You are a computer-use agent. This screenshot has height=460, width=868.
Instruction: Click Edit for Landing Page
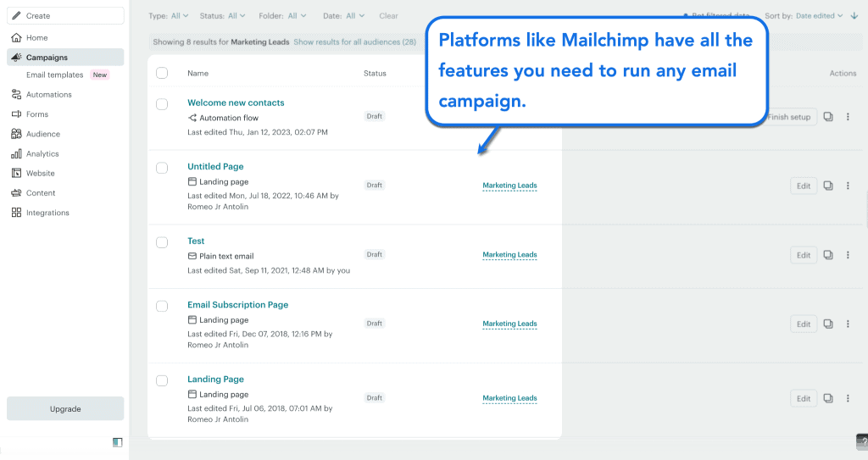[x=804, y=398]
